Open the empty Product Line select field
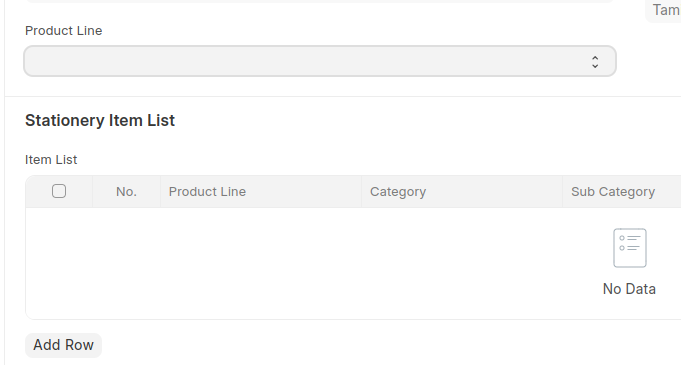This screenshot has width=681, height=365. coord(320,61)
